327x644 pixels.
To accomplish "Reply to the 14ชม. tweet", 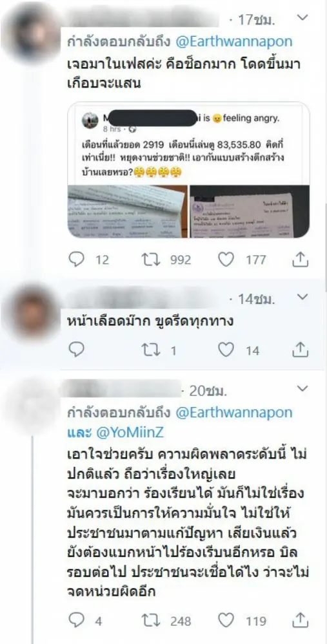I will 76,350.
